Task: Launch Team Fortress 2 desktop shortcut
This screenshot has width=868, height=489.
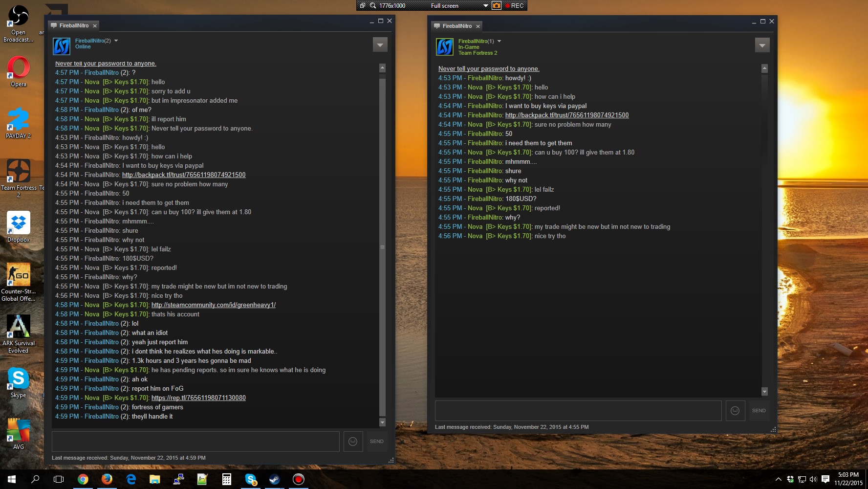Action: coord(19,172)
